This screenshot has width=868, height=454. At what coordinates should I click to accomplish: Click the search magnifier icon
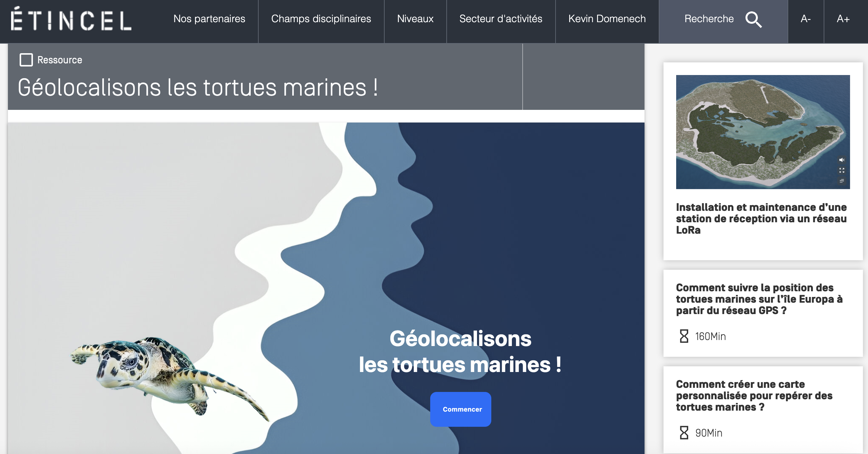coord(753,20)
